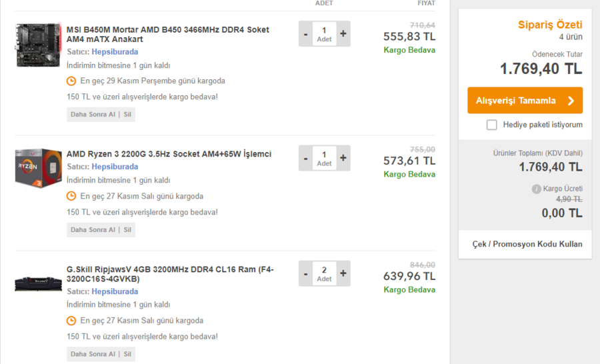Remove G.Skill RAM with Sil

click(x=127, y=354)
